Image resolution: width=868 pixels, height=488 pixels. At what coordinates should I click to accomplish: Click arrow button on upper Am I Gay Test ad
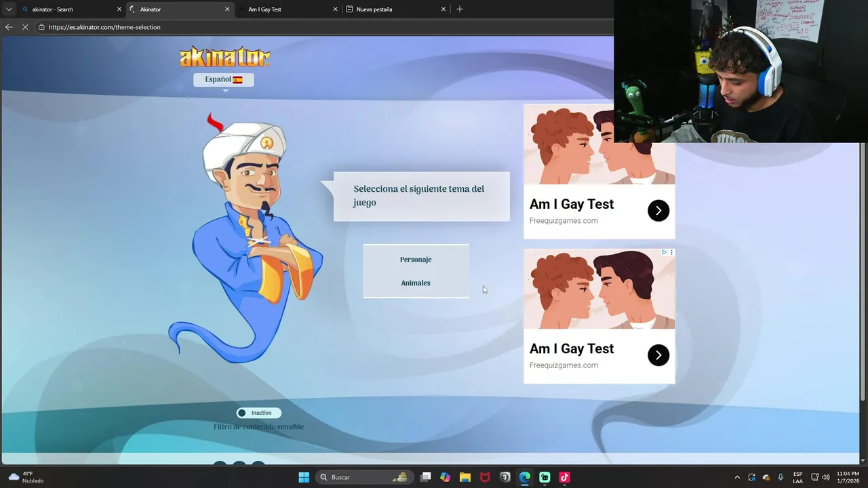coord(658,211)
